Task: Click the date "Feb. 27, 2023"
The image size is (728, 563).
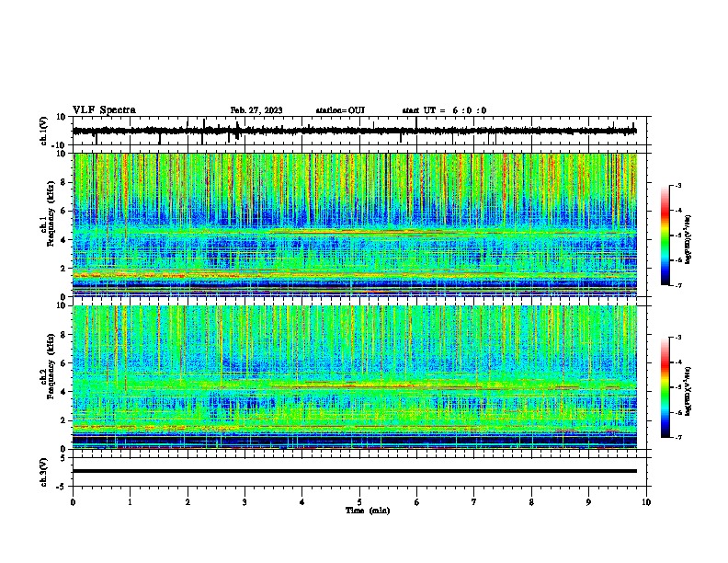Action: click(x=256, y=110)
